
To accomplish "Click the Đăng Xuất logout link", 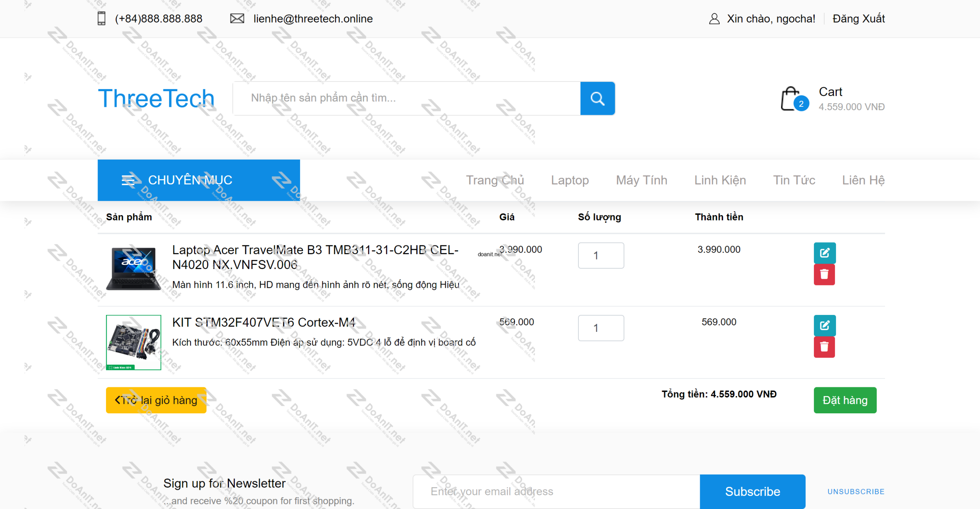I will click(x=859, y=18).
